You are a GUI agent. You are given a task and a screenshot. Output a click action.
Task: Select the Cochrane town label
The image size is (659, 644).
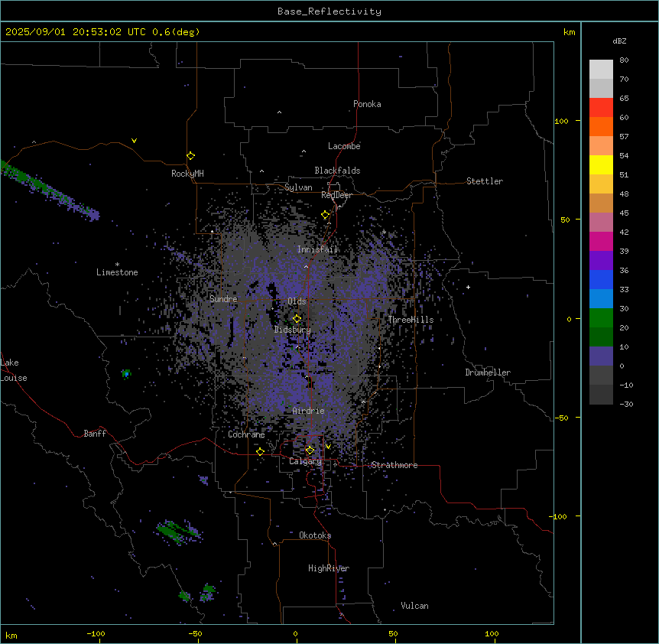click(246, 434)
